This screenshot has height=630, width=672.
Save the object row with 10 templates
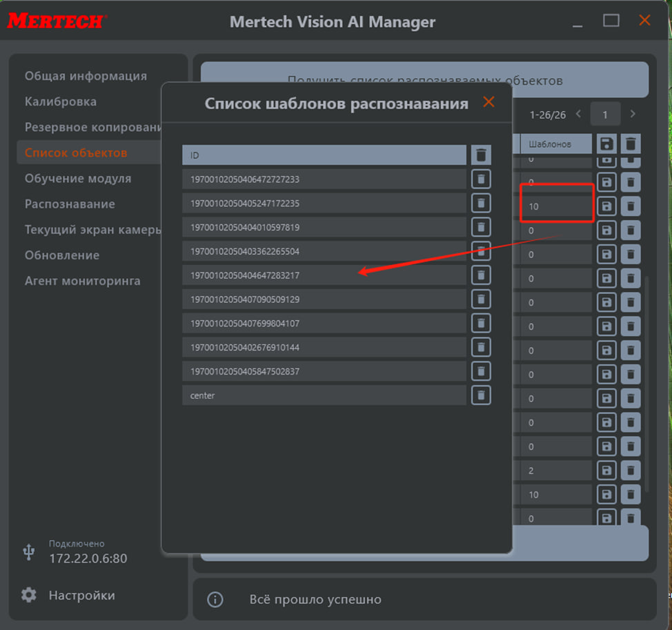(606, 206)
